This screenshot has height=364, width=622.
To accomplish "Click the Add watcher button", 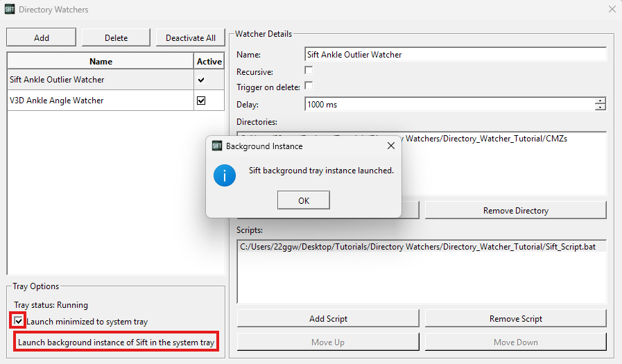I will [41, 37].
